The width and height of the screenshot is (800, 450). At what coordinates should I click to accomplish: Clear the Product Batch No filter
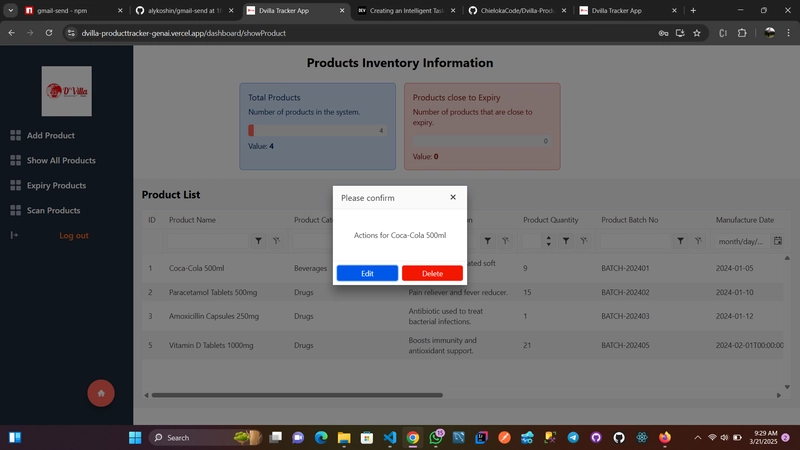[698, 241]
